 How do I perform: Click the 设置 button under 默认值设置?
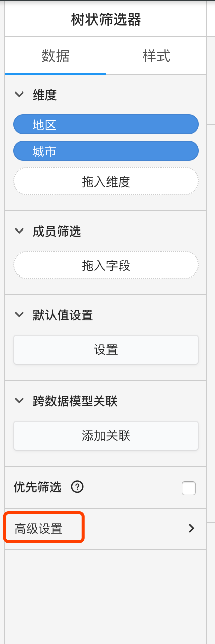point(106,350)
